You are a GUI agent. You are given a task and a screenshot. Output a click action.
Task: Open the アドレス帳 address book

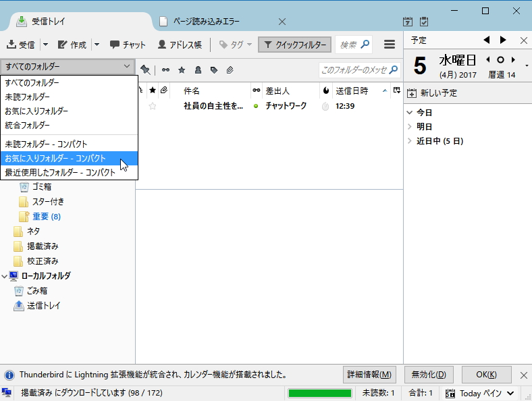(x=180, y=45)
